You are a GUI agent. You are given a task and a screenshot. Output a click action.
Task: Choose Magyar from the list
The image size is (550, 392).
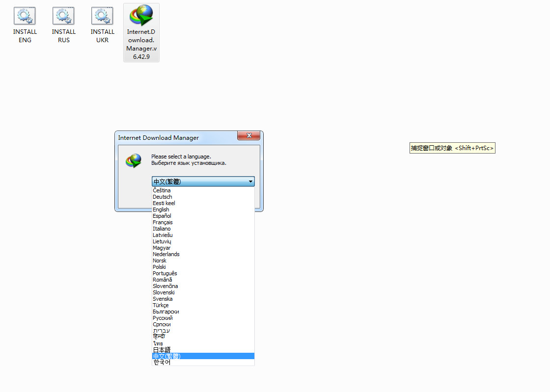[203, 248]
